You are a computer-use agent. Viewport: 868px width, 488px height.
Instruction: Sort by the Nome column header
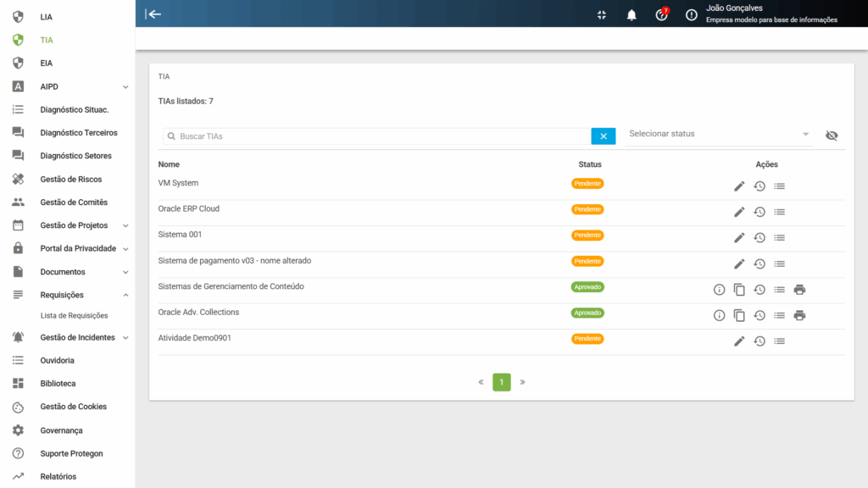pyautogui.click(x=169, y=164)
